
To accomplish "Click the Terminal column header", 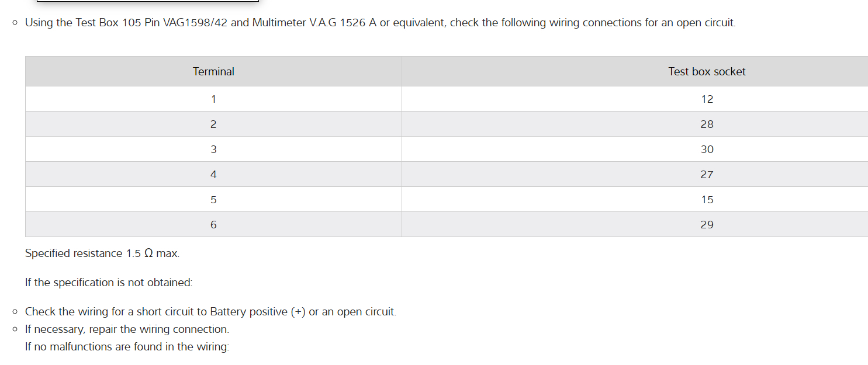I will (213, 72).
